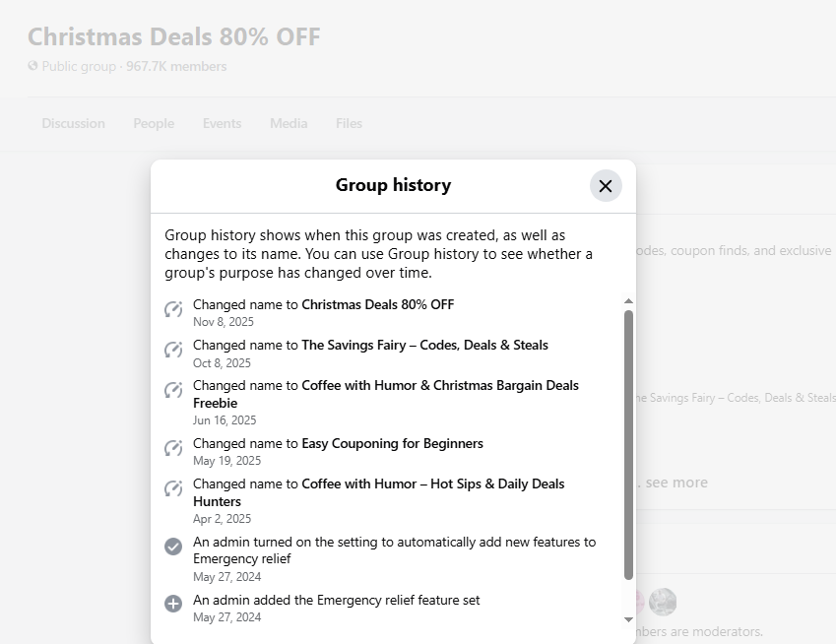The width and height of the screenshot is (836, 644).
Task: Open the Discussion tab
Action: [73, 123]
